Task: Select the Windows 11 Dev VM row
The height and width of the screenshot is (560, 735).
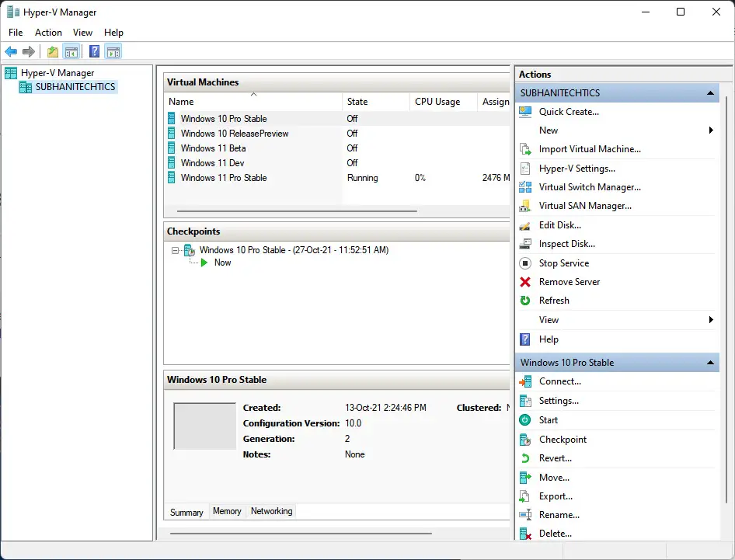Action: point(336,163)
